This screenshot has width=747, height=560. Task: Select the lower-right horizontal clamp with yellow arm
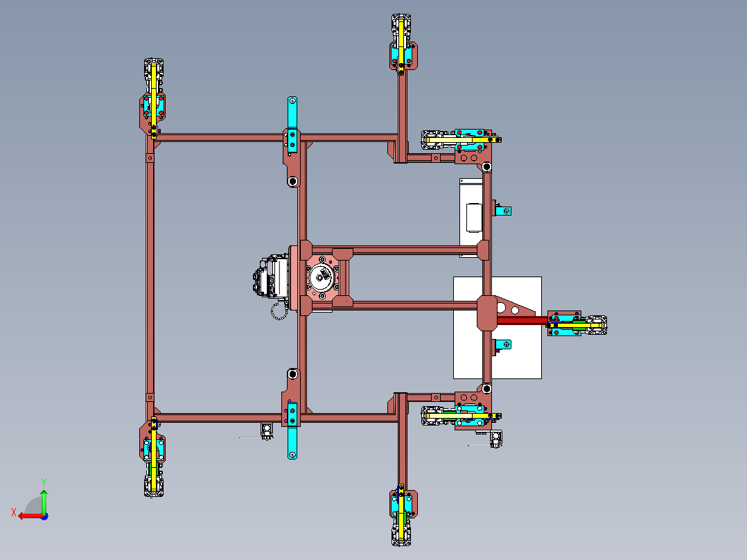[x=461, y=416]
